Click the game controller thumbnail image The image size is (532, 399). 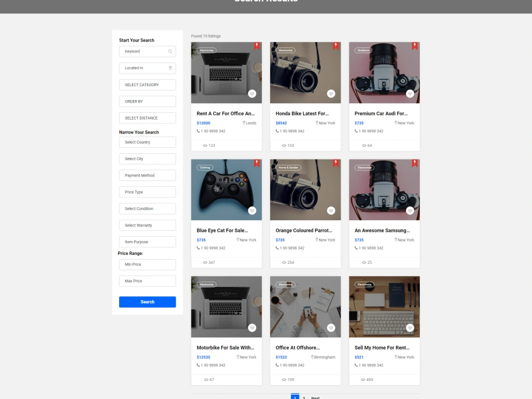click(x=226, y=190)
